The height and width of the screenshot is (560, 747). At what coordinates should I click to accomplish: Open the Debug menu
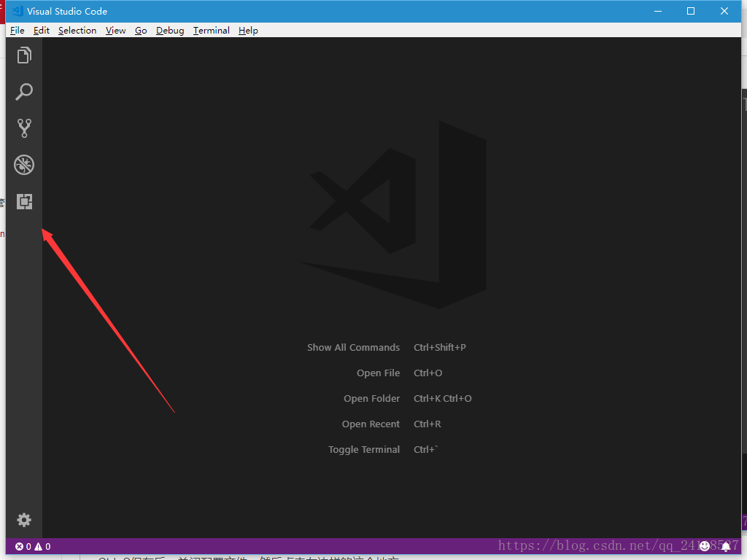tap(170, 31)
